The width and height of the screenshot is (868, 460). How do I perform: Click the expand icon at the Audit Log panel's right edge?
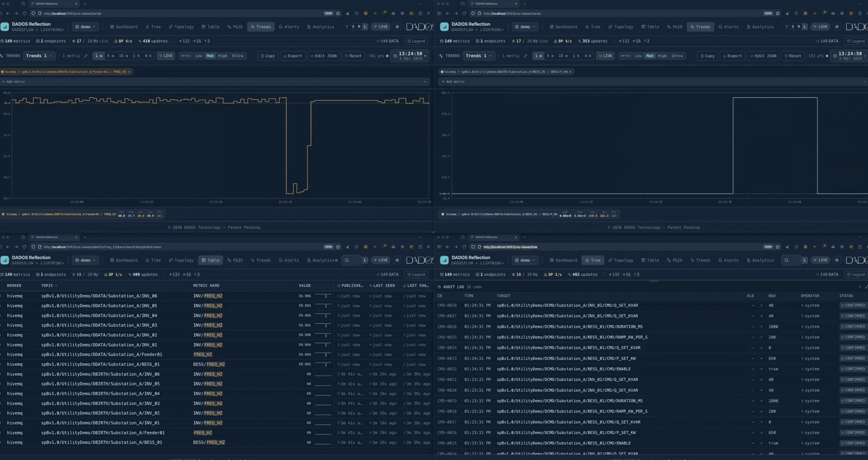(x=866, y=287)
